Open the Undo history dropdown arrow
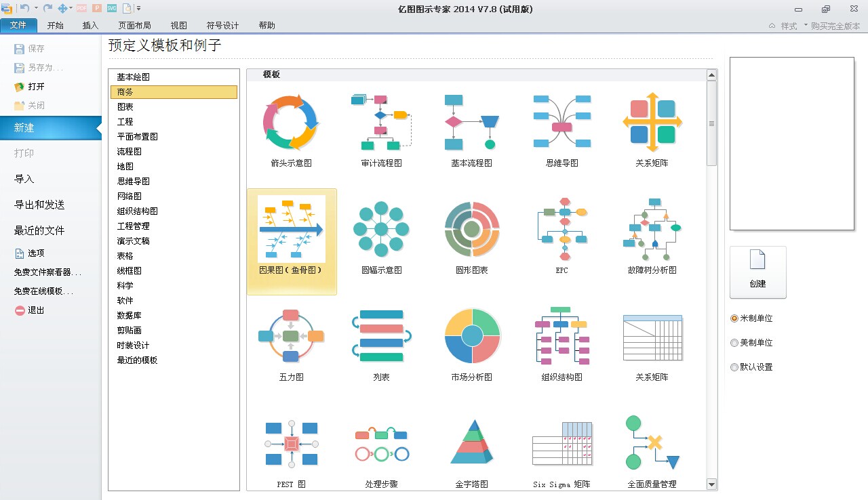Viewport: 868px width, 500px height. [x=36, y=8]
